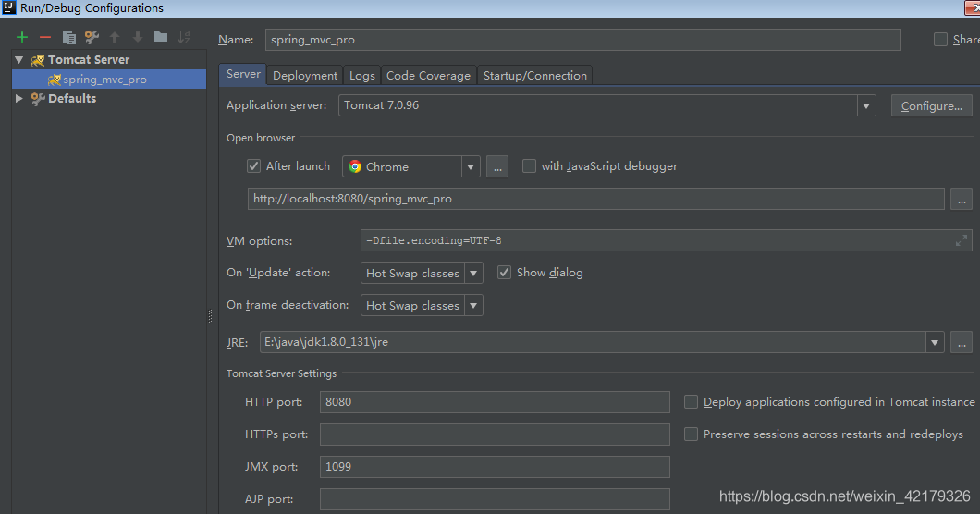Click the Defaults wrench icon in tree
This screenshot has width=980, height=514.
(x=38, y=99)
